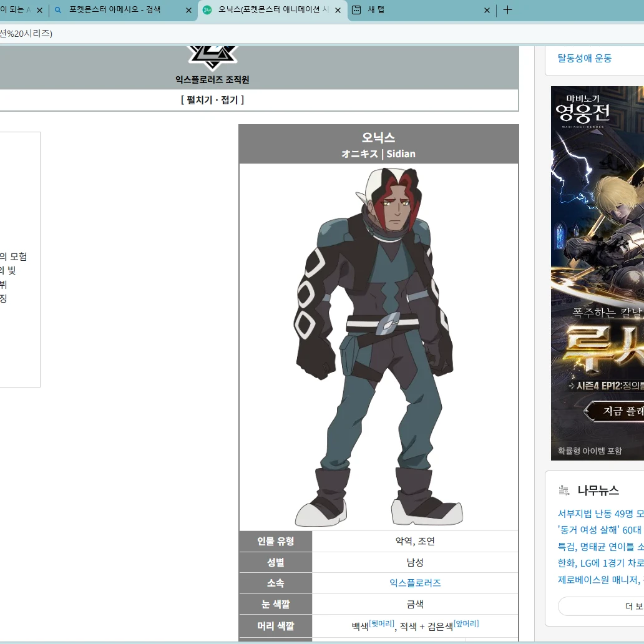Switch to the 포켓몬스터 아메시오 - 검색 tab

pyautogui.click(x=122, y=10)
